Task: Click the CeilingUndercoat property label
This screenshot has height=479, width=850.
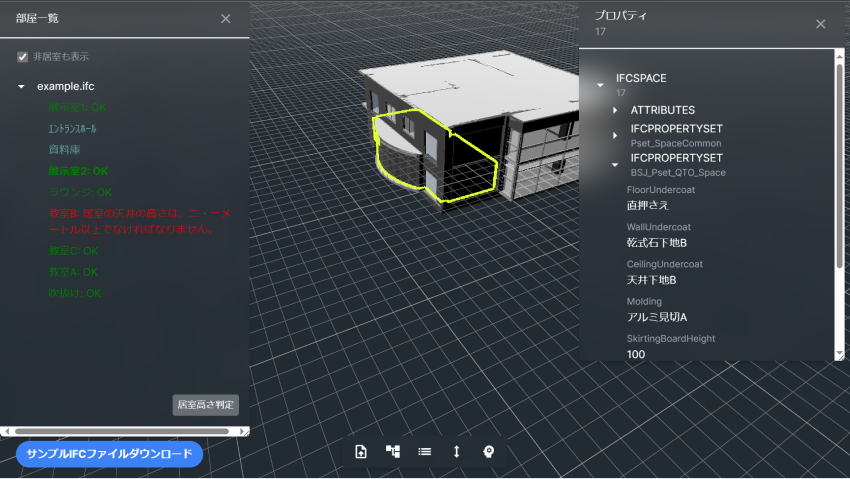Action: point(665,264)
